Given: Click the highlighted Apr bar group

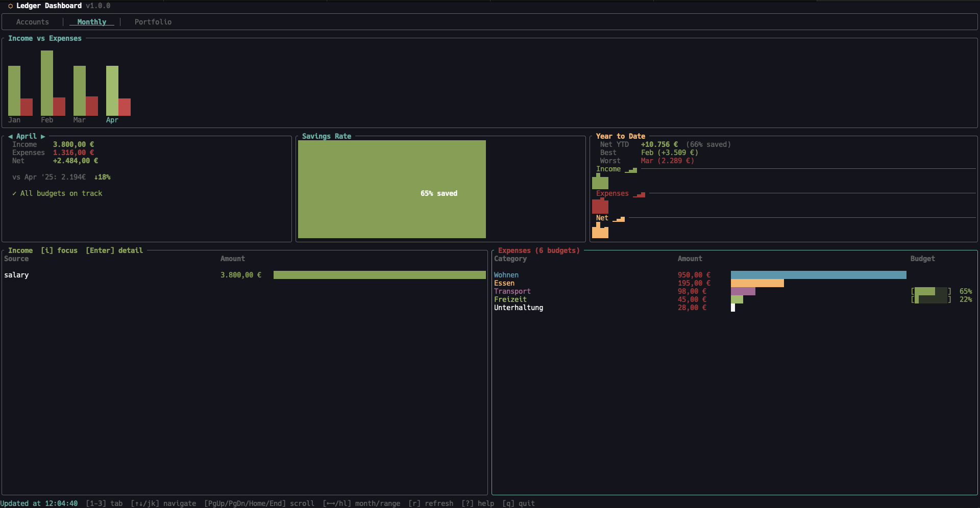Looking at the screenshot, I should tap(117, 92).
